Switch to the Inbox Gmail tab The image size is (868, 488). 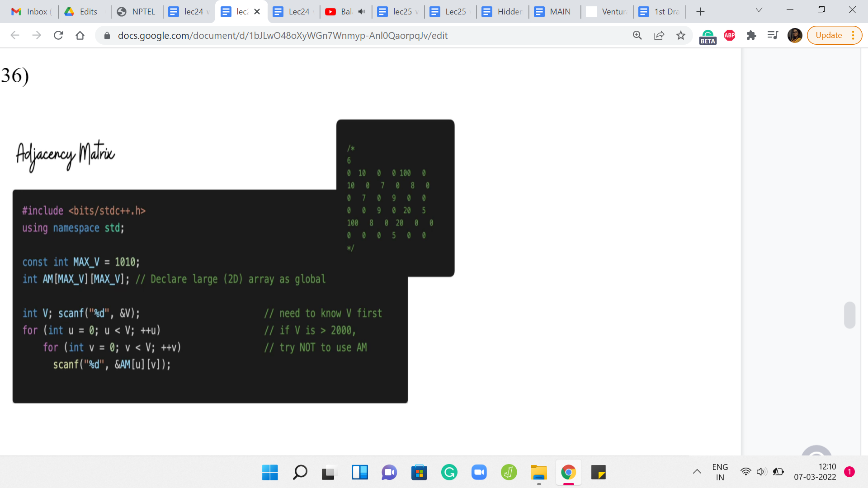pyautogui.click(x=32, y=12)
